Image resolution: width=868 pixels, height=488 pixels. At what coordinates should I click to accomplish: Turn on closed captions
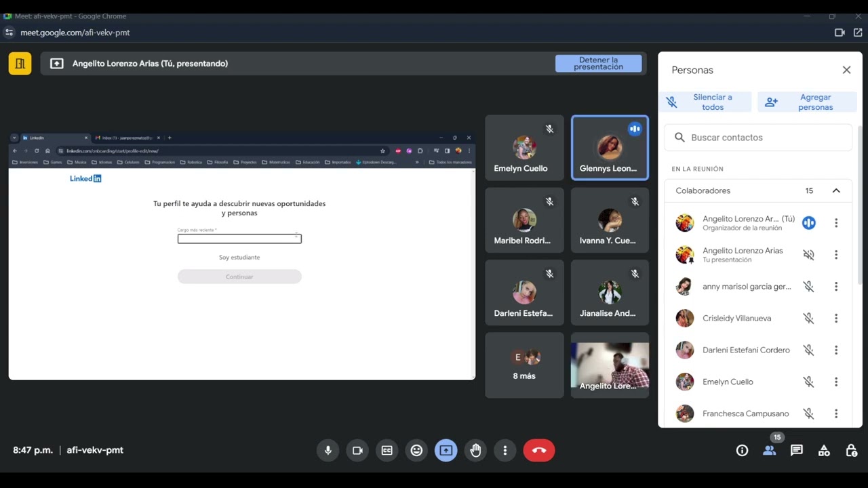pos(387,450)
